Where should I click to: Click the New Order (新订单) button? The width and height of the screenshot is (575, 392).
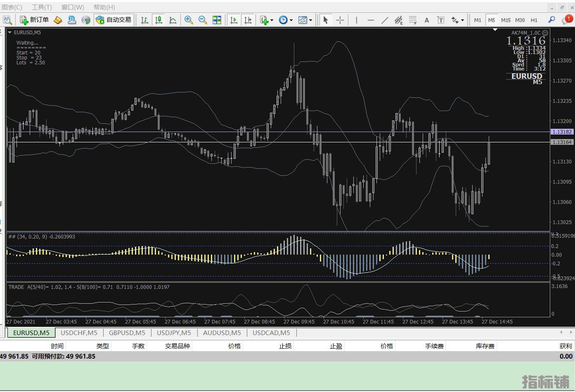click(x=34, y=20)
